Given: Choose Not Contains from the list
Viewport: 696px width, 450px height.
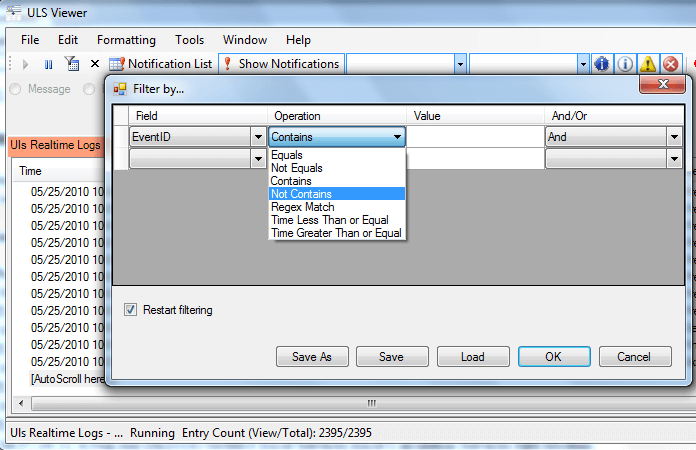Looking at the screenshot, I should point(337,193).
